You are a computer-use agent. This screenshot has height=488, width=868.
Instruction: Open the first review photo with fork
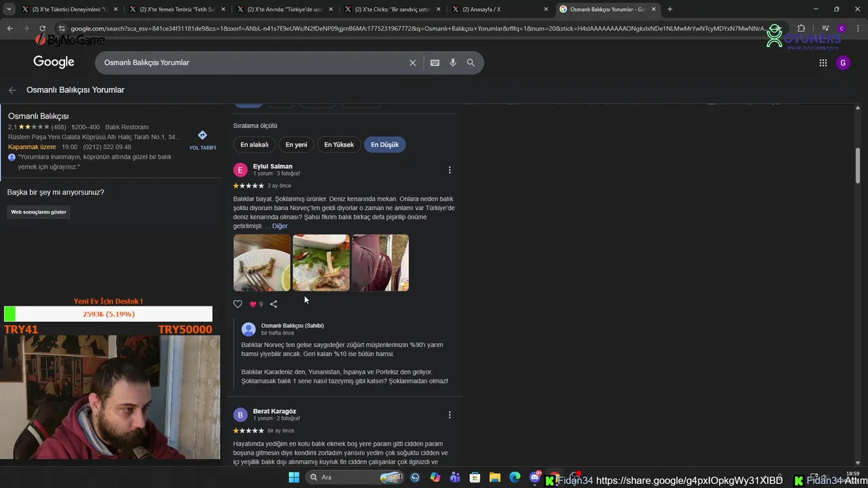pyautogui.click(x=262, y=263)
